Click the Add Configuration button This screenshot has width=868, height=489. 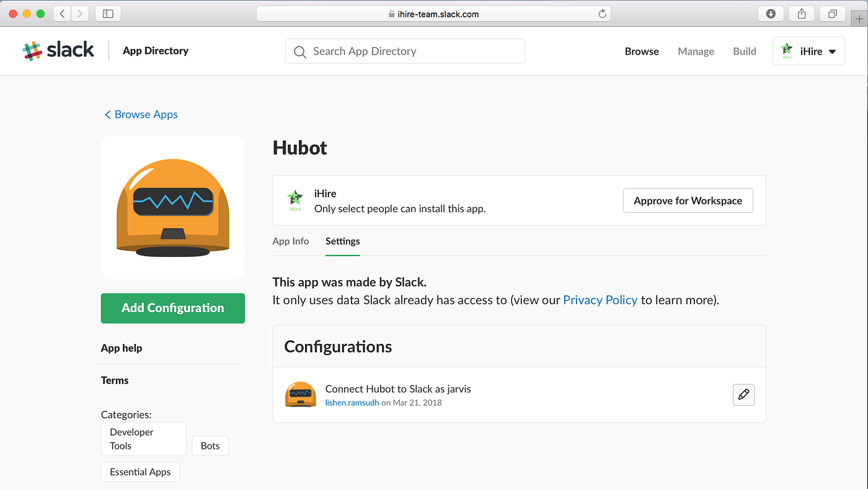[x=173, y=308]
